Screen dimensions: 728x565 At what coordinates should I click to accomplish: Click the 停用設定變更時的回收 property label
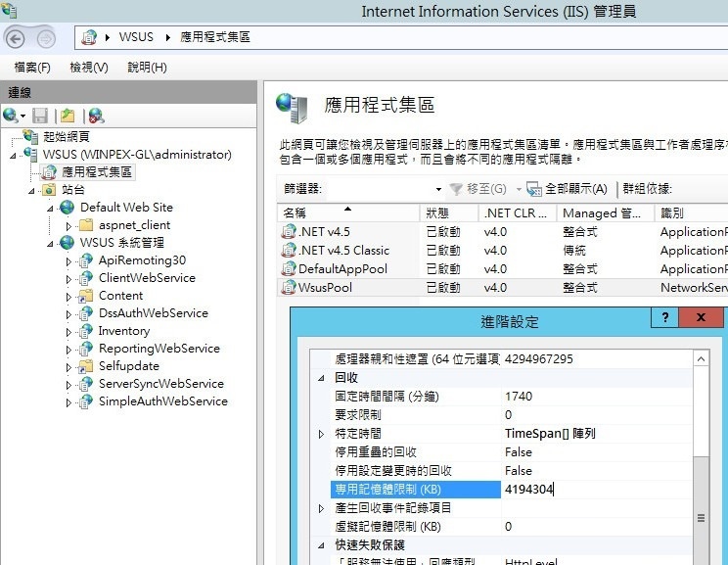coord(393,471)
